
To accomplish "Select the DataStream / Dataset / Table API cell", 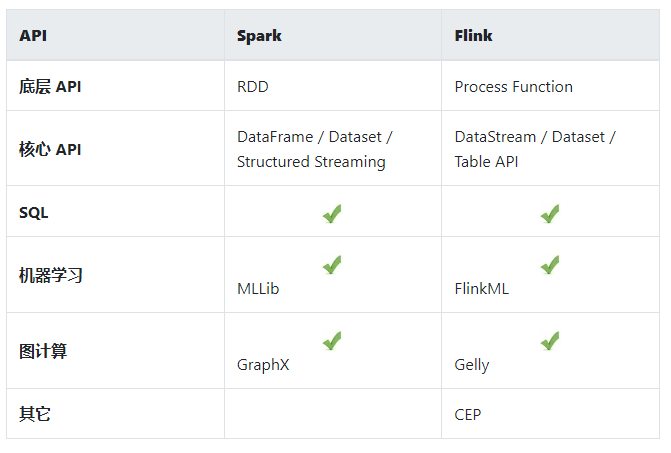I will [x=534, y=149].
